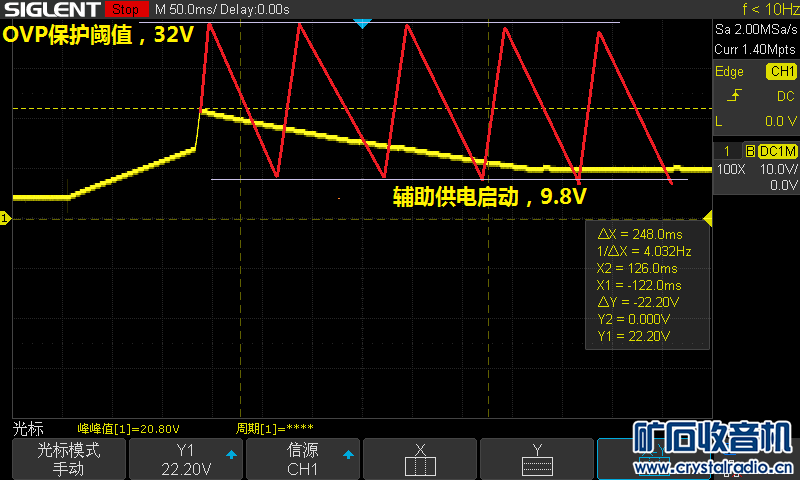Click the timebase M 50.0ms/ readout
Viewport: 800px width, 480px height.
pos(186,9)
